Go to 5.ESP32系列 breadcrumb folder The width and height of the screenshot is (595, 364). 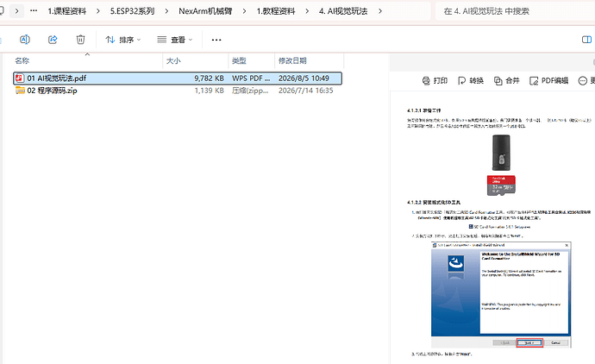pos(133,11)
